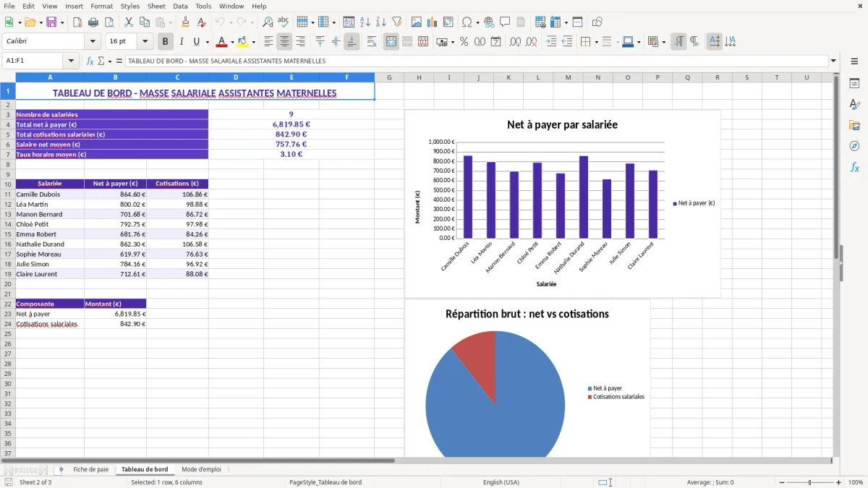Open the Function Wizard fx icon
Screen dimensions: 868x488
pyautogui.click(x=90, y=61)
